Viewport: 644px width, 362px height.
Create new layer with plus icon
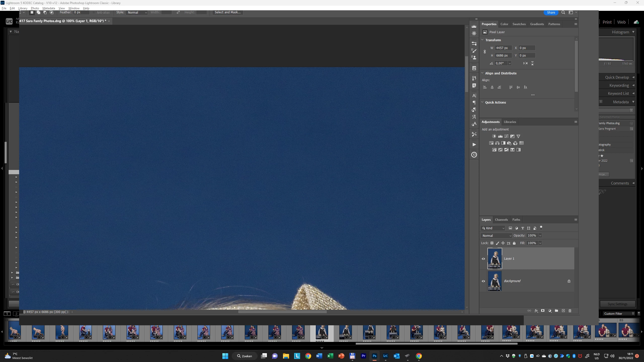[563, 311]
